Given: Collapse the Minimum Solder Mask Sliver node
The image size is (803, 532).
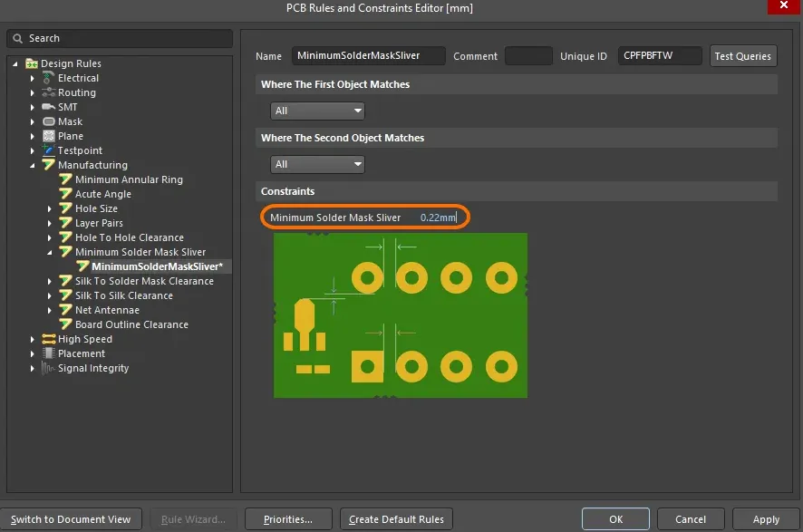Looking at the screenshot, I should point(49,253).
